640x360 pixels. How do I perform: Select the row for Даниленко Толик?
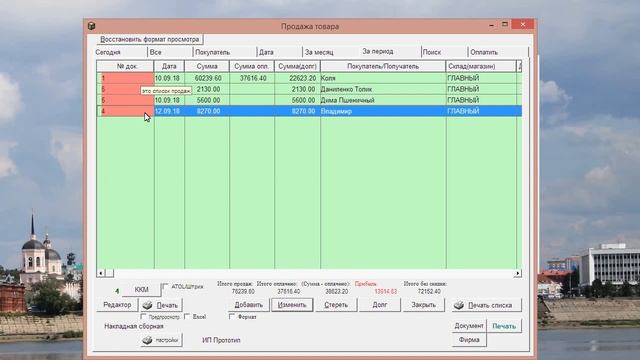pyautogui.click(x=309, y=89)
